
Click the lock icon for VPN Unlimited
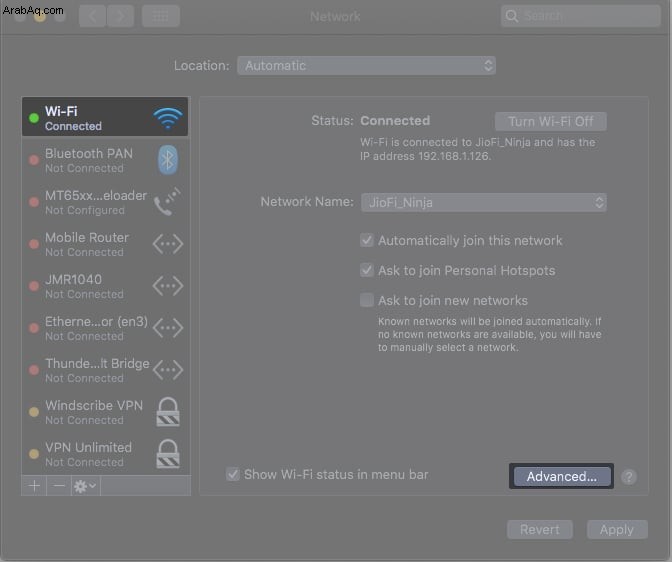168,454
